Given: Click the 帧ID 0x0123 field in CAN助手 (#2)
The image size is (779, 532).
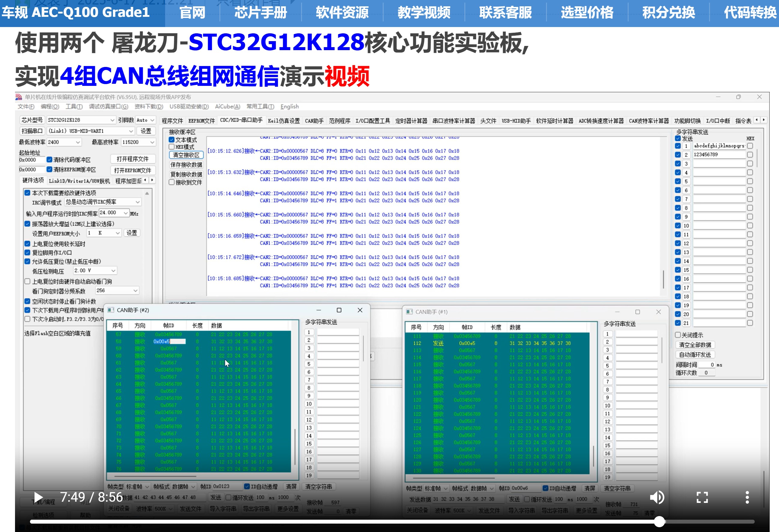Looking at the screenshot, I should 227,486.
